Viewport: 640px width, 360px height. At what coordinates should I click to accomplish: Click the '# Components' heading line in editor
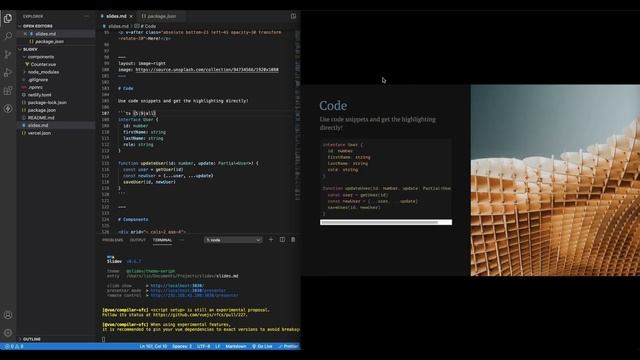133,220
